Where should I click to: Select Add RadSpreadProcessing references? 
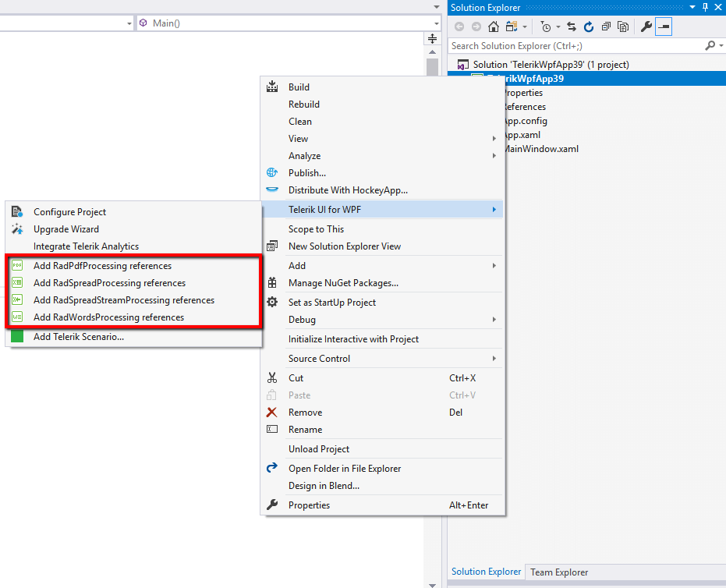pos(134,283)
